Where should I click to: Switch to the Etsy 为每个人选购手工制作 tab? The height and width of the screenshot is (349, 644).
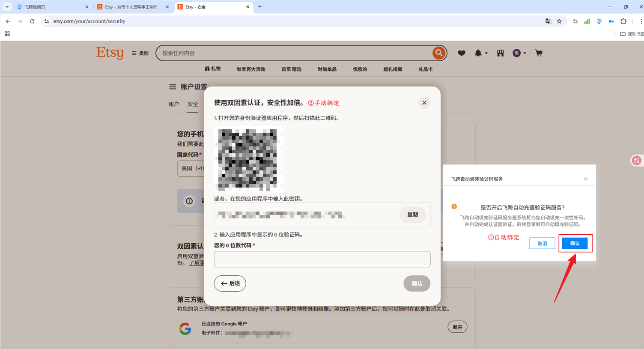point(131,7)
